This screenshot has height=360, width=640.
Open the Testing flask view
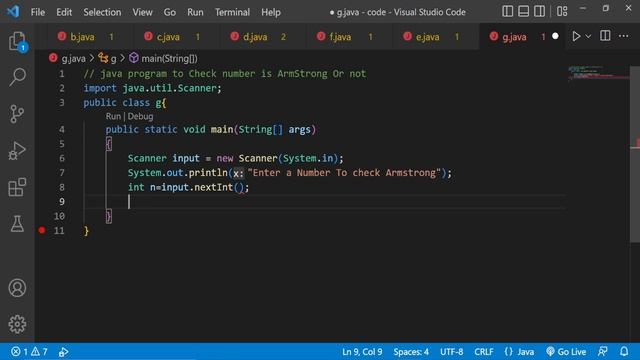[17, 224]
